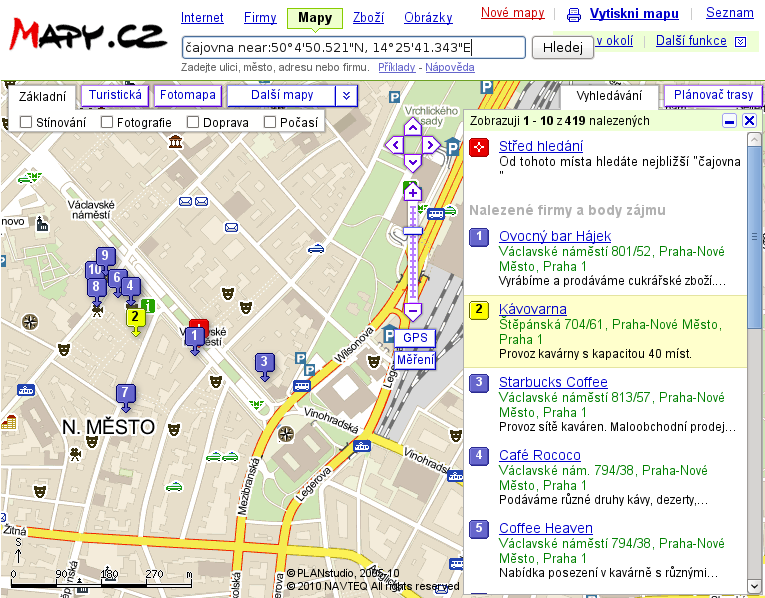Viewport: 765px width, 598px height.
Task: Select the Mapy navigation tab
Action: [x=315, y=19]
